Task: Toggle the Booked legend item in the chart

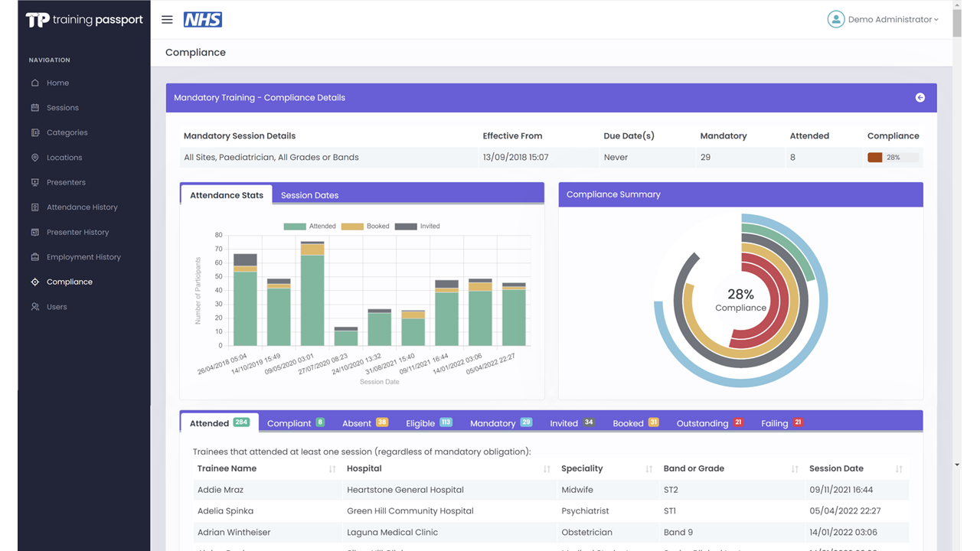Action: click(365, 227)
